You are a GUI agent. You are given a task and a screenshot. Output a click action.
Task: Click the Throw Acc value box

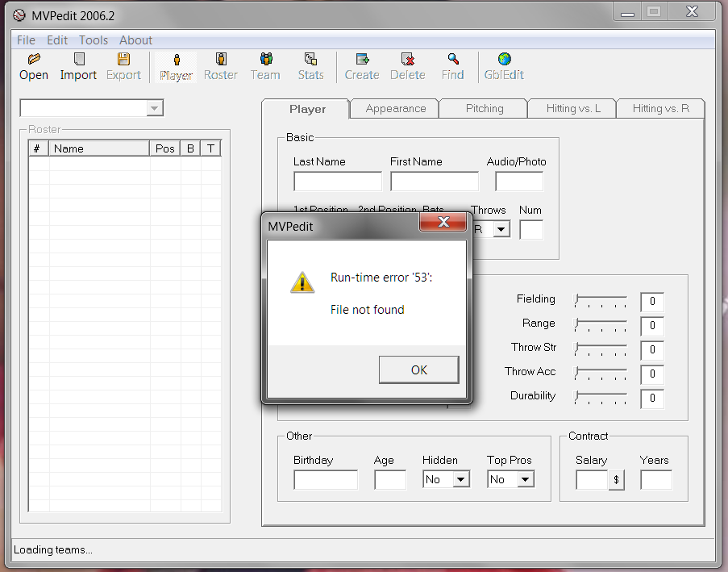click(x=652, y=374)
